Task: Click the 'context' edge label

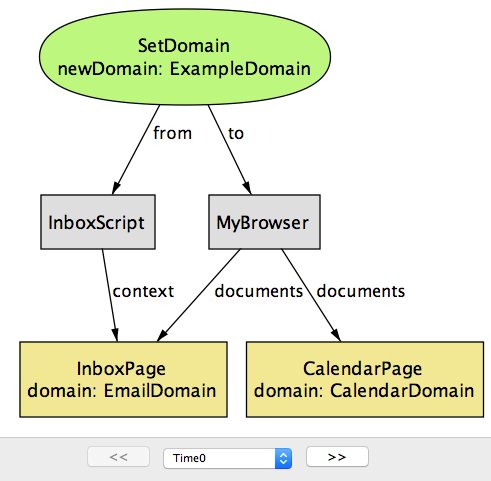Action: (143, 291)
